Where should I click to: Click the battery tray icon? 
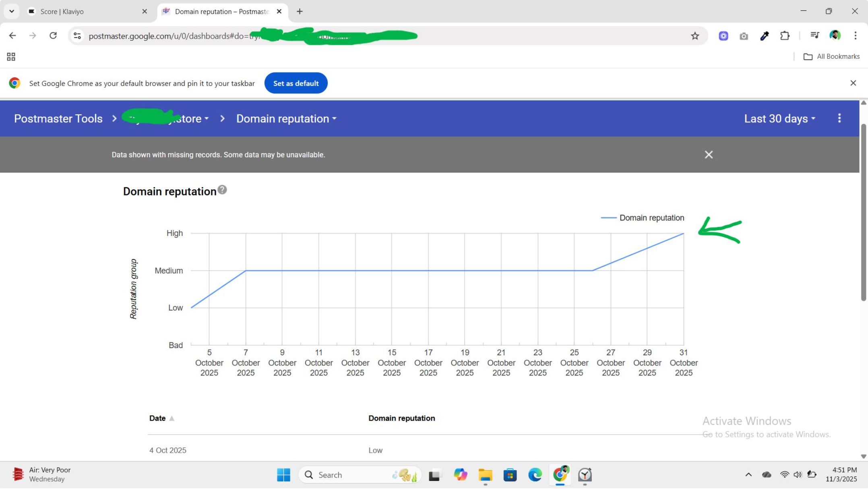click(x=812, y=474)
